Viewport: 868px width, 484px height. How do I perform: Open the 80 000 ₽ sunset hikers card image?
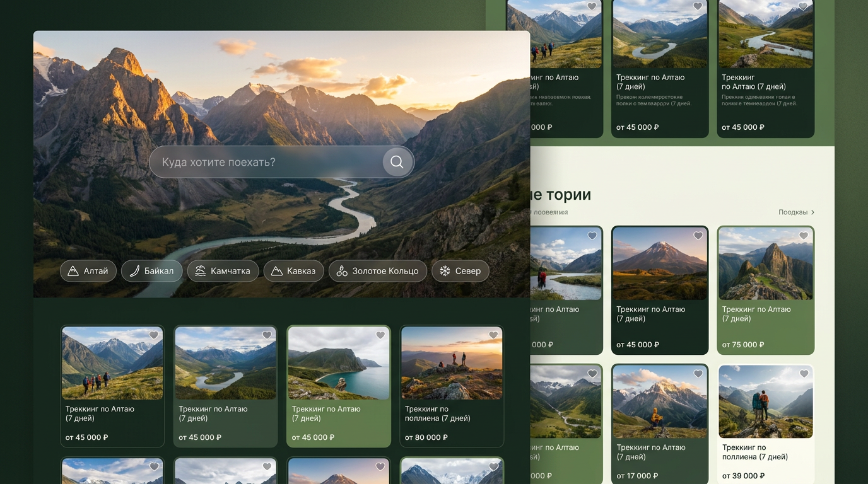pyautogui.click(x=452, y=363)
